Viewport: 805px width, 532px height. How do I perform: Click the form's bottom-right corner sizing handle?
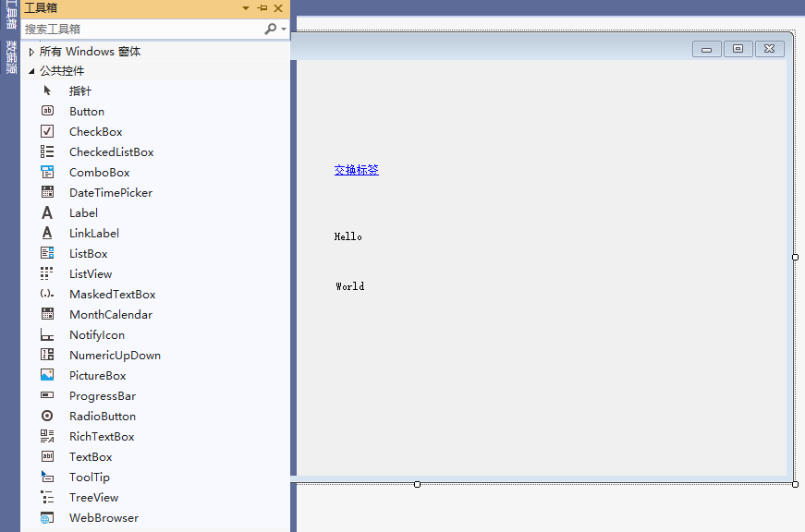[x=795, y=484]
